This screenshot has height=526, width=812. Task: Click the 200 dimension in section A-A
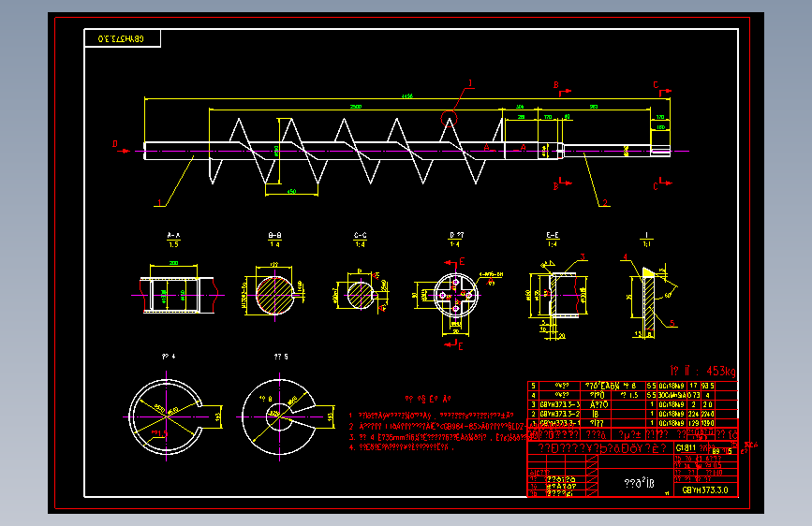(173, 263)
